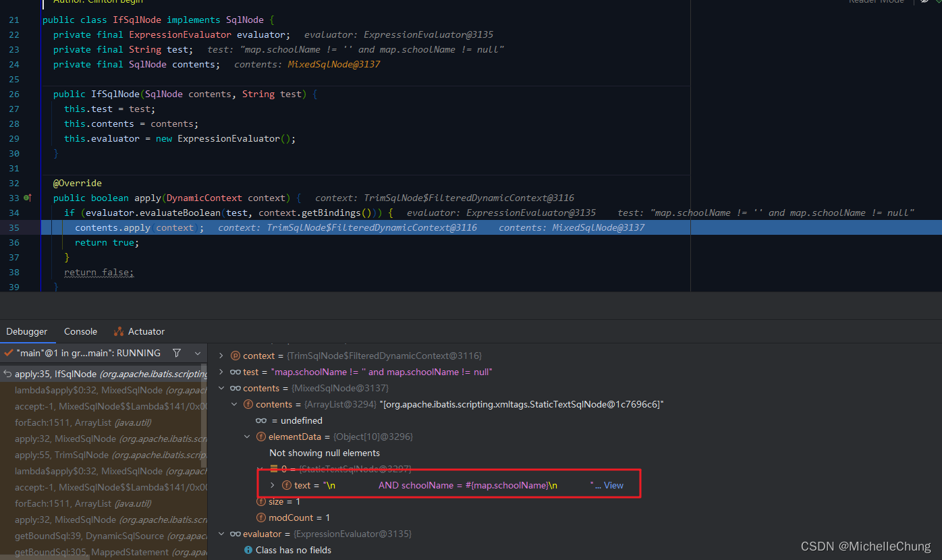942x560 pixels.
Task: Click line number 35 in the gutter
Action: coord(14,227)
